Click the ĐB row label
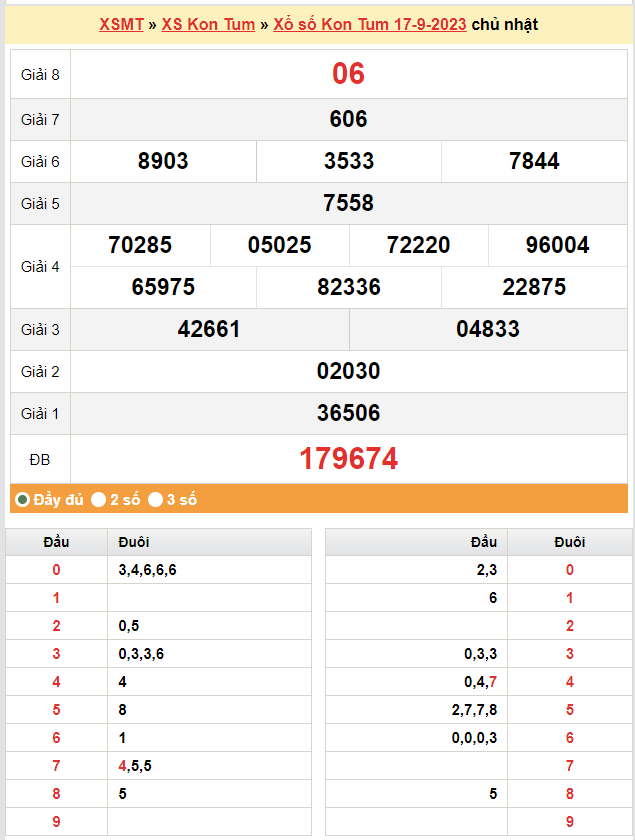This screenshot has height=840, width=635. click(40, 459)
